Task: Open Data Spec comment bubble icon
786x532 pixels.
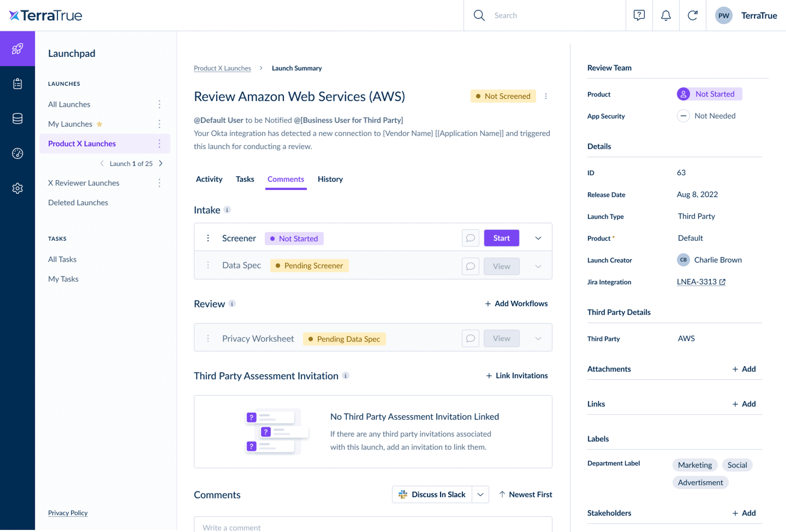Action: tap(470, 266)
